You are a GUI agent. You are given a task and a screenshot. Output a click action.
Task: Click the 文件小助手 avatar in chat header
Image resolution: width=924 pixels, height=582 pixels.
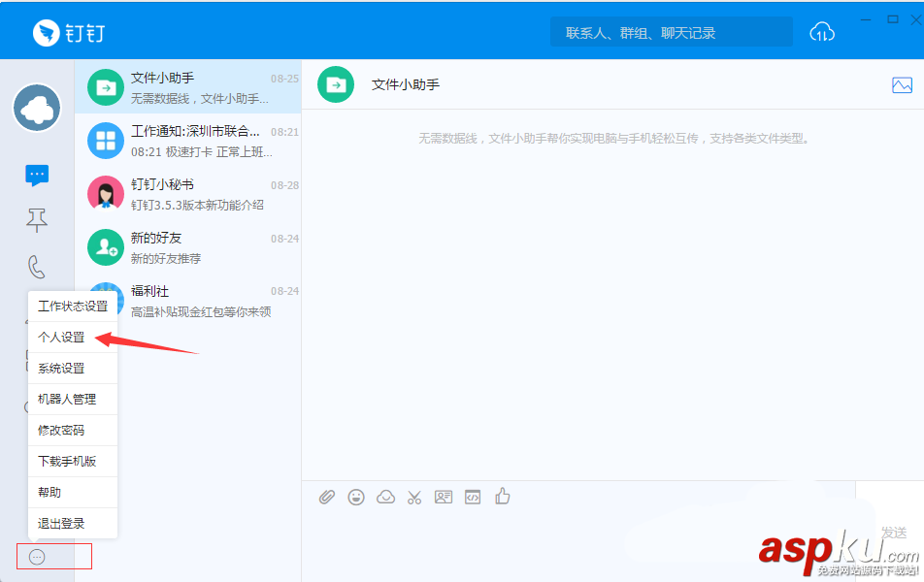[336, 84]
